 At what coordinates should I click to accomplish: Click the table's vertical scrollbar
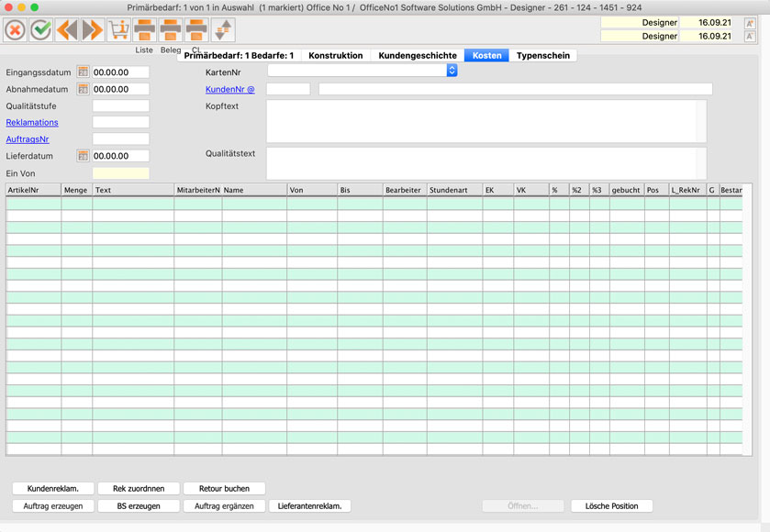[747, 320]
